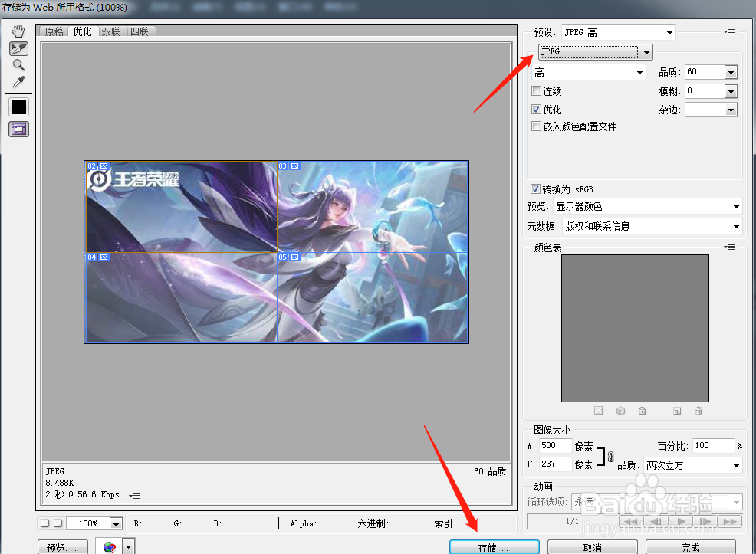Click the animation next frame button

(x=705, y=521)
